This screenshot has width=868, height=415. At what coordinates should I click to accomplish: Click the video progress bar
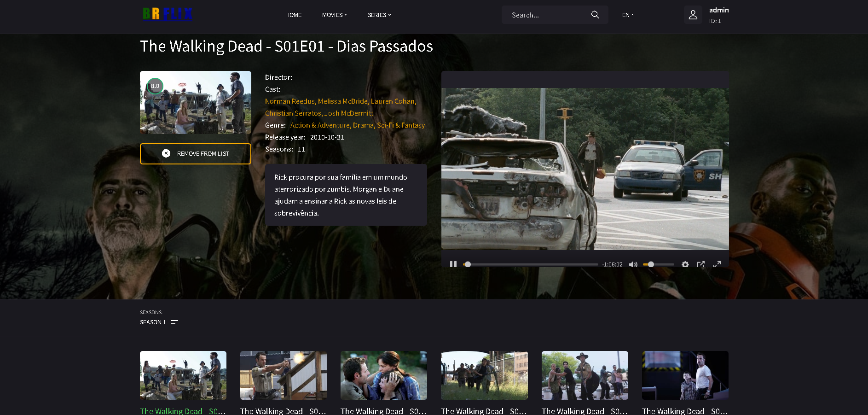coord(531,264)
